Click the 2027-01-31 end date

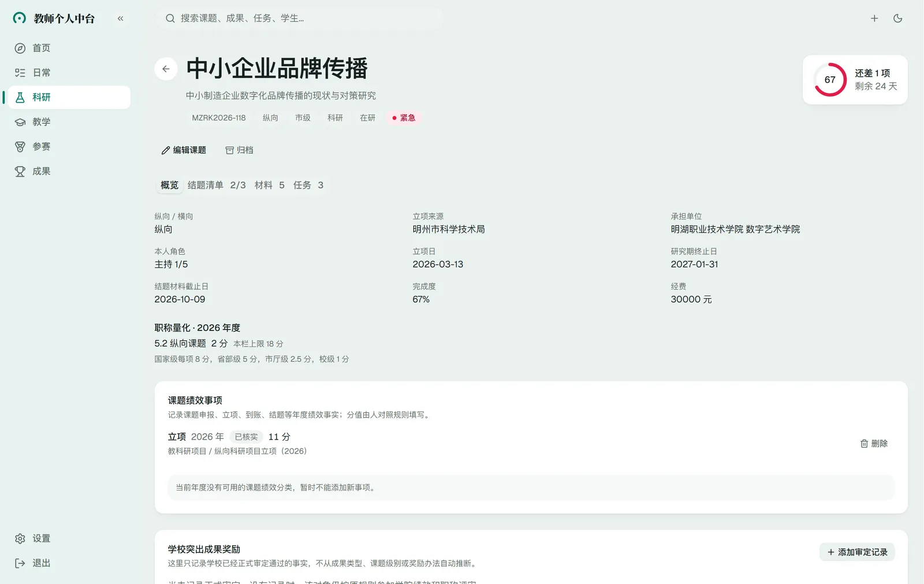click(x=694, y=264)
